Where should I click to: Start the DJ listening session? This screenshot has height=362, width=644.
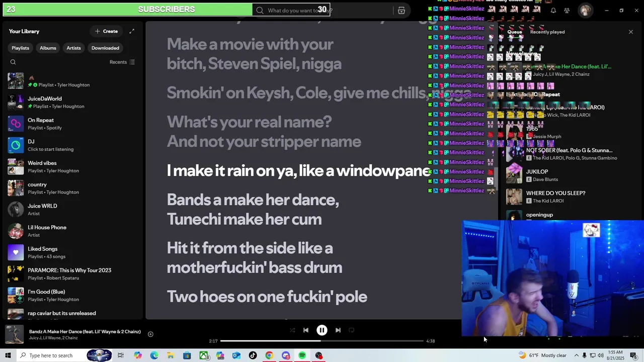71,145
